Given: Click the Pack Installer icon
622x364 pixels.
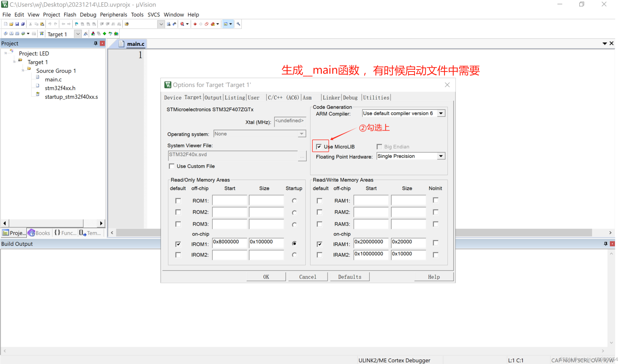Looking at the screenshot, I should coord(116,34).
